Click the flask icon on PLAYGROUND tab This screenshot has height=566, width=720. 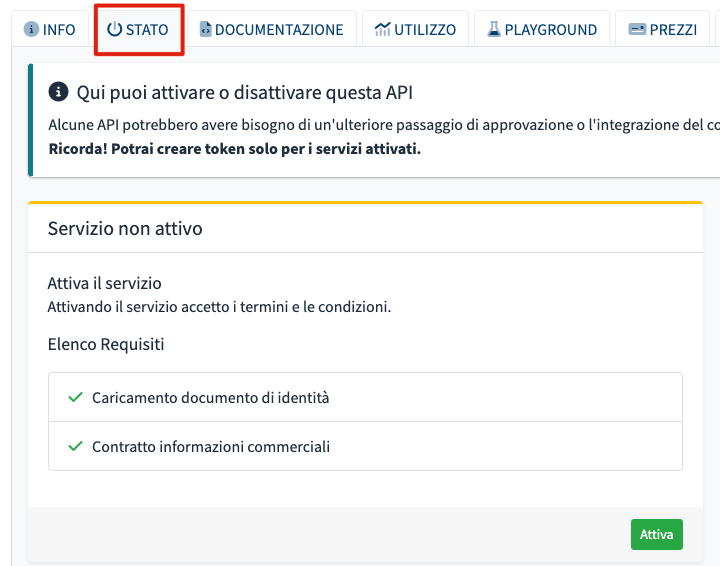(494, 30)
